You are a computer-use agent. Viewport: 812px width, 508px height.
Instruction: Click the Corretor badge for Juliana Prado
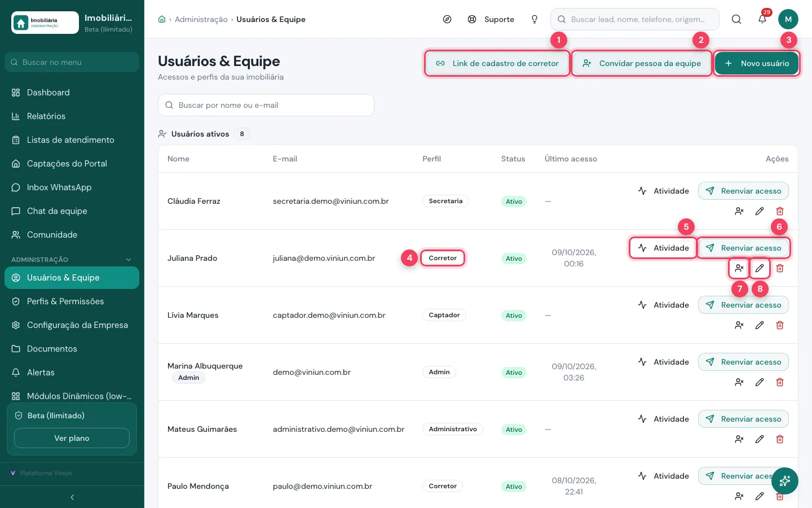point(443,258)
